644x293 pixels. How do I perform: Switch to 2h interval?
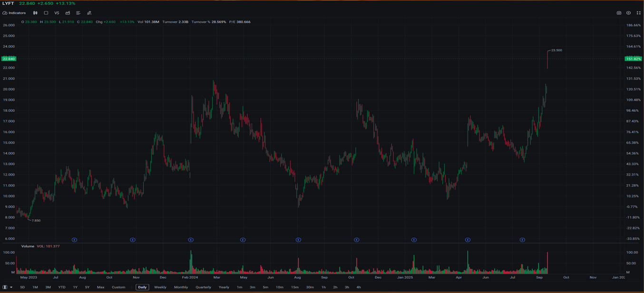coord(335,287)
